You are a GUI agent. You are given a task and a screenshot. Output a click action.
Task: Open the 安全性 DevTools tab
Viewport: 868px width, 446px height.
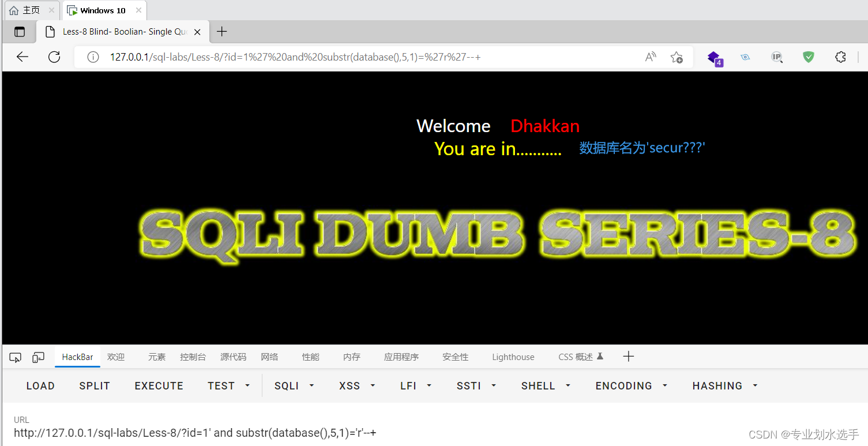tap(456, 357)
